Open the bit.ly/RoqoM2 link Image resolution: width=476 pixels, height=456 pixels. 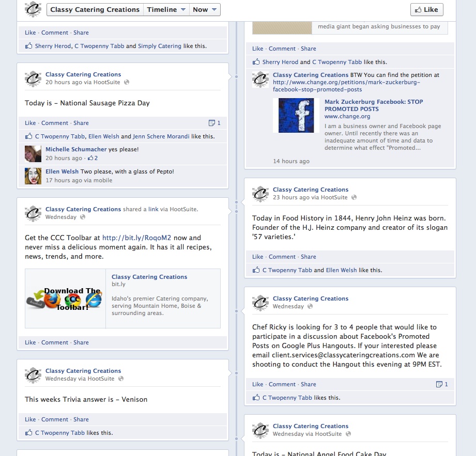(x=136, y=238)
